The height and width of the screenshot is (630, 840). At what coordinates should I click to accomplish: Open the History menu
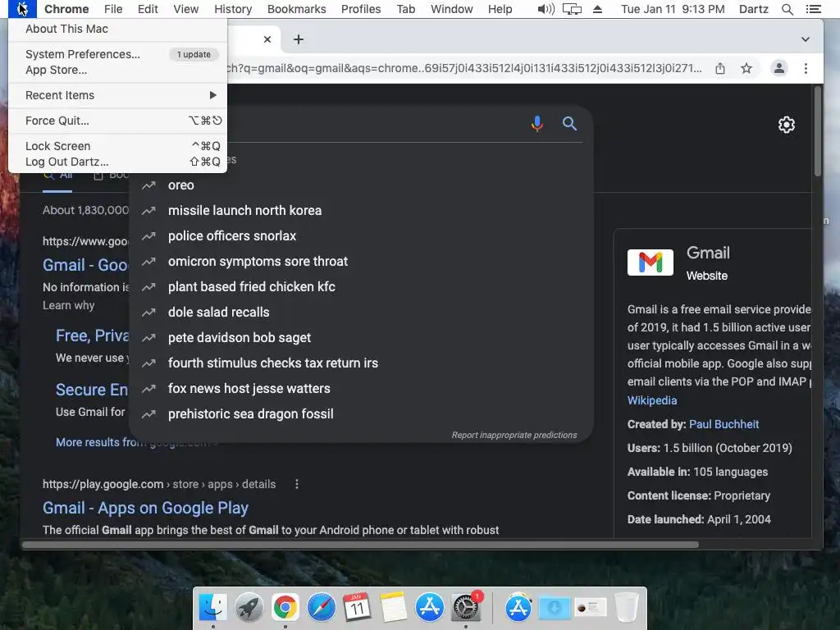coord(233,9)
